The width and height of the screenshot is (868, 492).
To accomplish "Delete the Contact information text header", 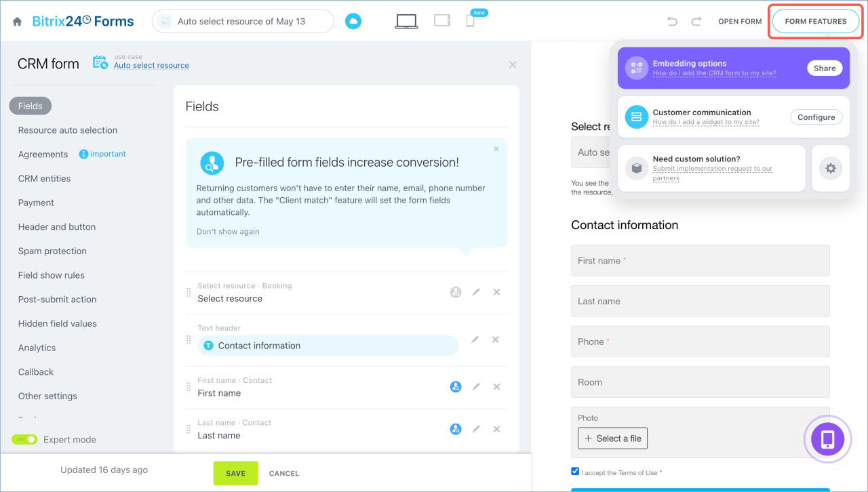I will pos(496,340).
